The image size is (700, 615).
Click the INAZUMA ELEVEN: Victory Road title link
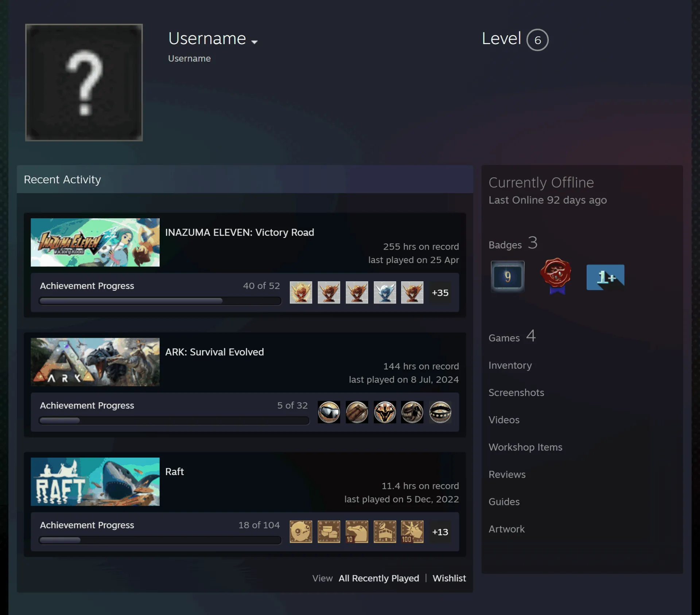240,232
